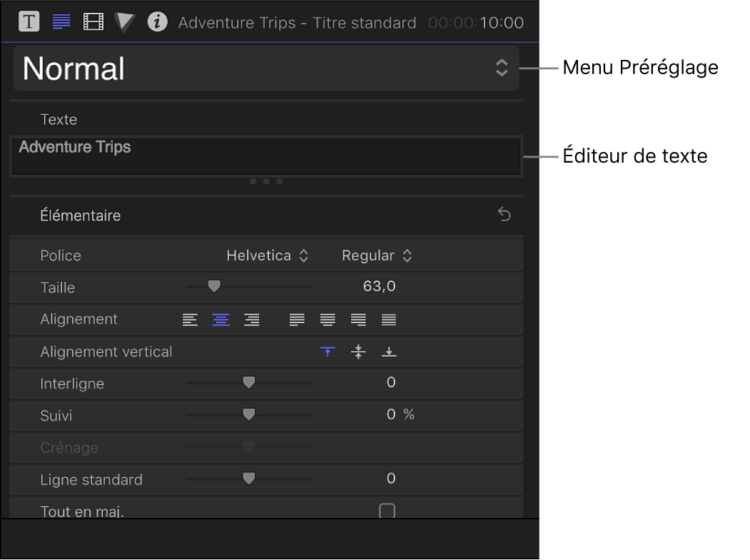Align text to the left

[x=190, y=320]
